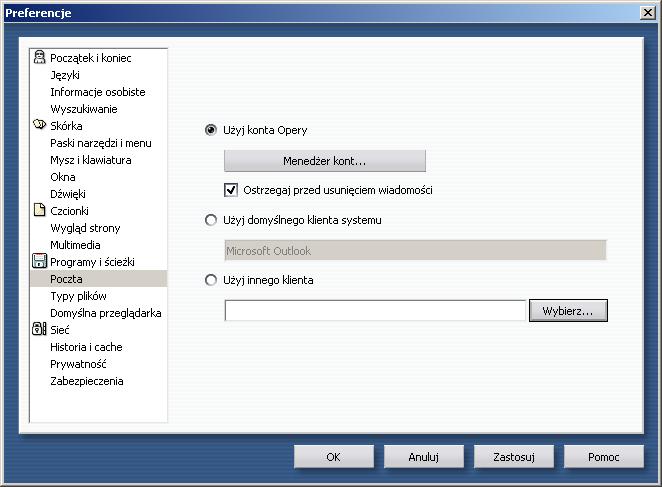Select the Użyj innego klienta radio button
662x487 pixels.
tap(211, 280)
